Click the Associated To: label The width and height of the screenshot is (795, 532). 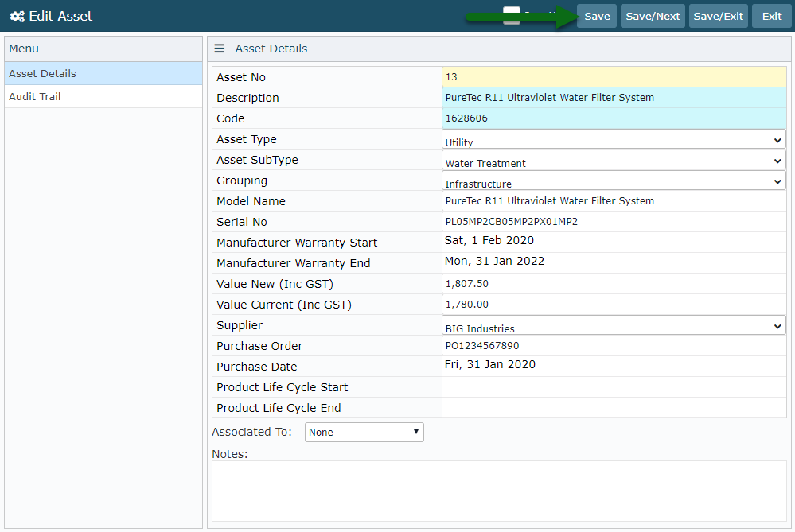252,432
